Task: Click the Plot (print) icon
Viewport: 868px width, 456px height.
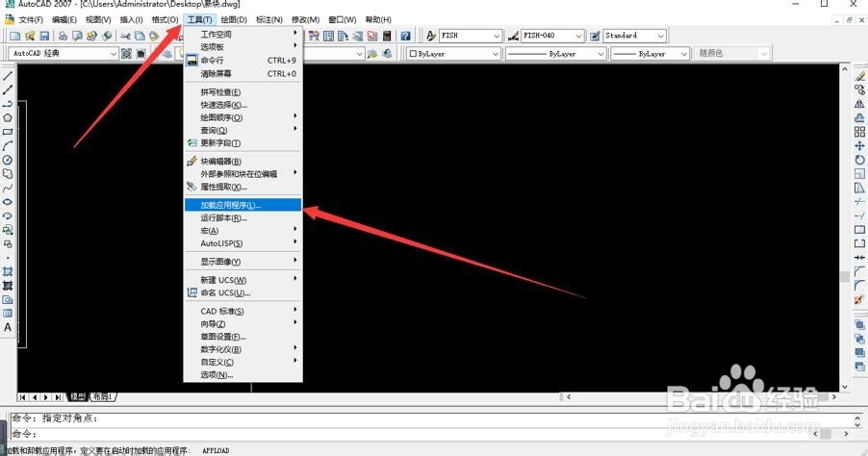Action: [64, 36]
